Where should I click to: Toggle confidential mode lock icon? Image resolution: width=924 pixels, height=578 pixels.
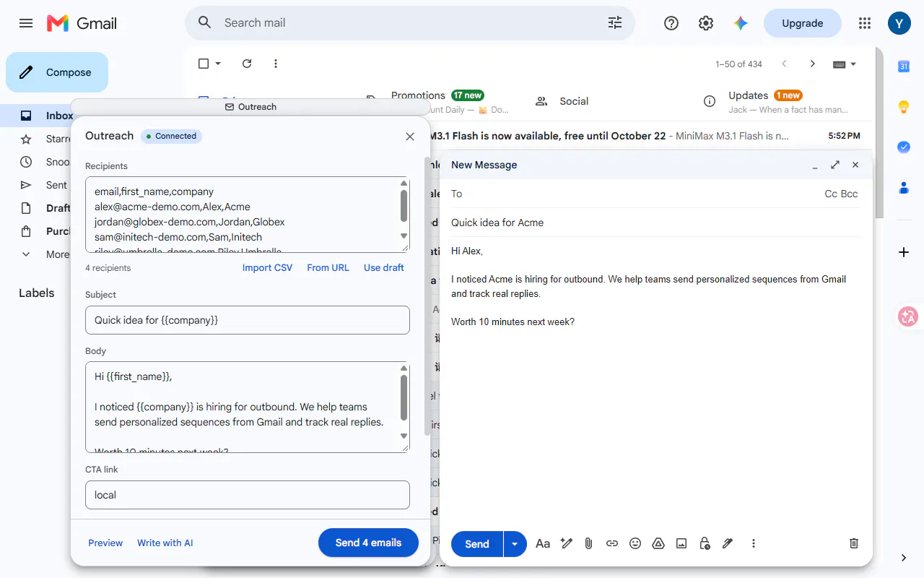point(705,543)
